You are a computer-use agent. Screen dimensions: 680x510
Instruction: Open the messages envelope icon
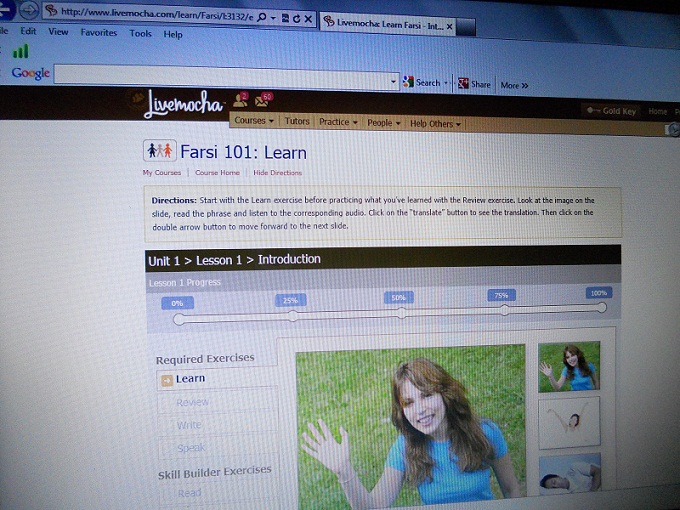click(x=264, y=99)
